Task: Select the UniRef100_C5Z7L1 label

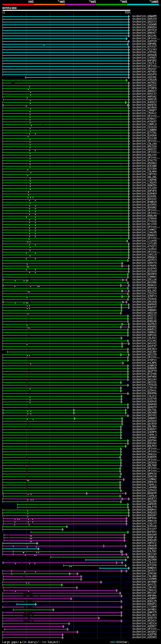Action: [x=144, y=64]
